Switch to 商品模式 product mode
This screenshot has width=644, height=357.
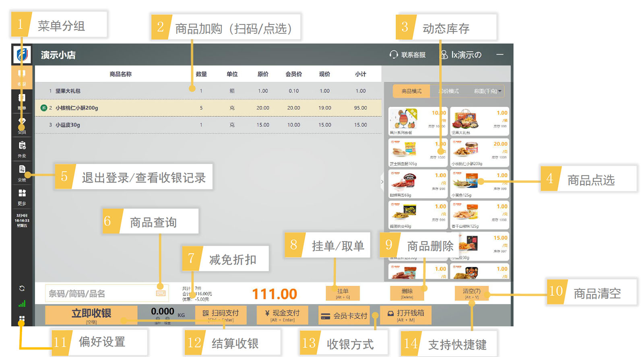(411, 91)
